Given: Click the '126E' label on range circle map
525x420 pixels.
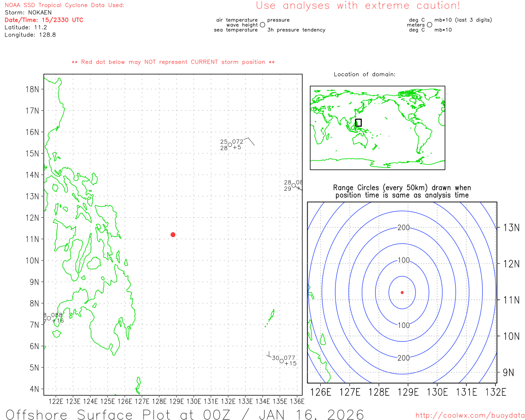Looking at the screenshot, I should click(x=321, y=392).
